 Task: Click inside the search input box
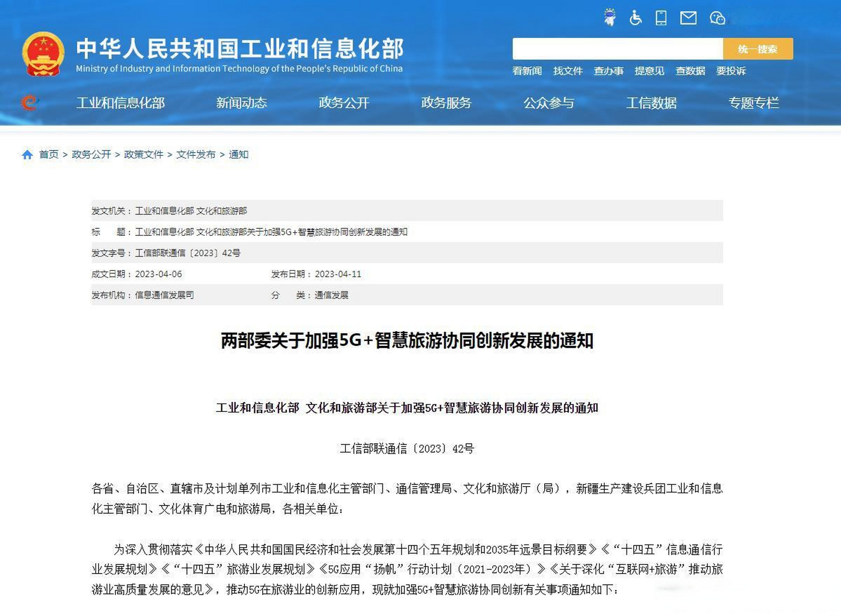pos(616,49)
